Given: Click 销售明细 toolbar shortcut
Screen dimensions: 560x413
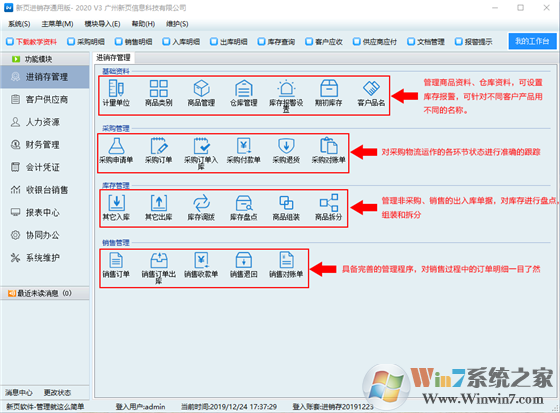Looking at the screenshot, I should click(x=134, y=42).
